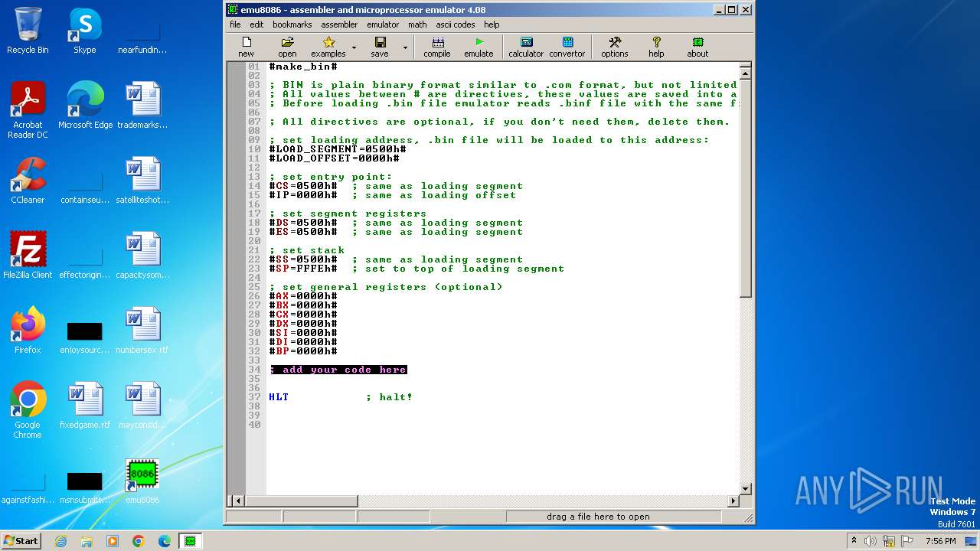Screen dimensions: 980x551
Task: Run the emulate play icon
Action: [x=479, y=47]
